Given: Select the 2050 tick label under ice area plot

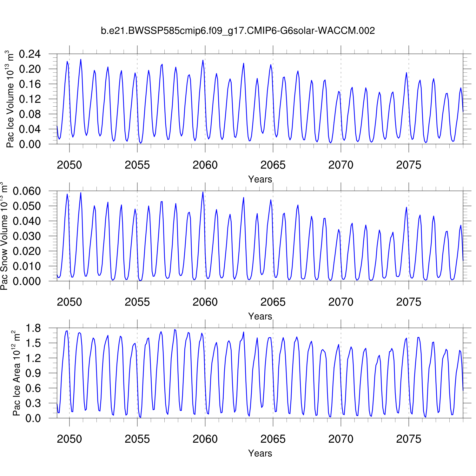Looking at the screenshot, I should pyautogui.click(x=69, y=439).
